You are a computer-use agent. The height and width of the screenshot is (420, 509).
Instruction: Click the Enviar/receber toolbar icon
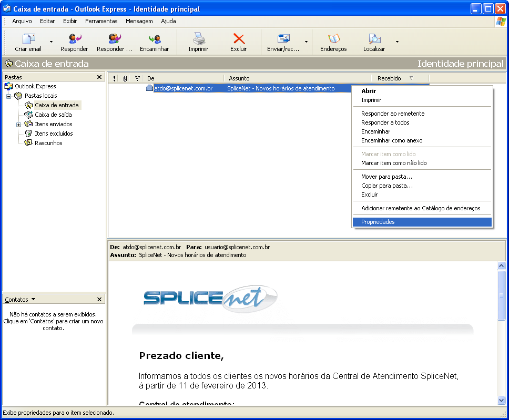283,38
